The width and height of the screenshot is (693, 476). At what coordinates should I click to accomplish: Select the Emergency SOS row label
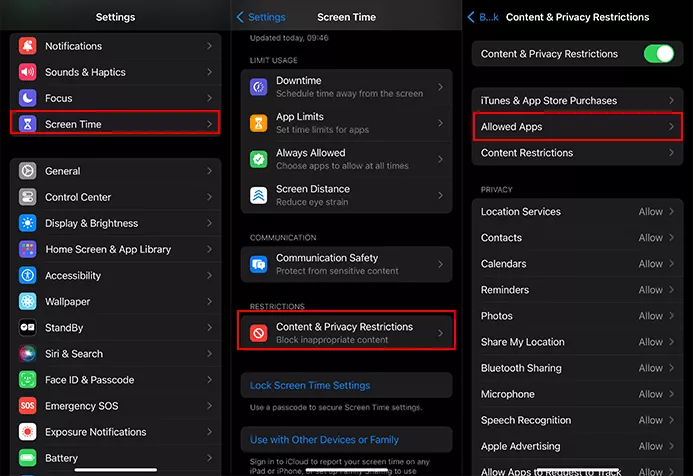pyautogui.click(x=82, y=406)
